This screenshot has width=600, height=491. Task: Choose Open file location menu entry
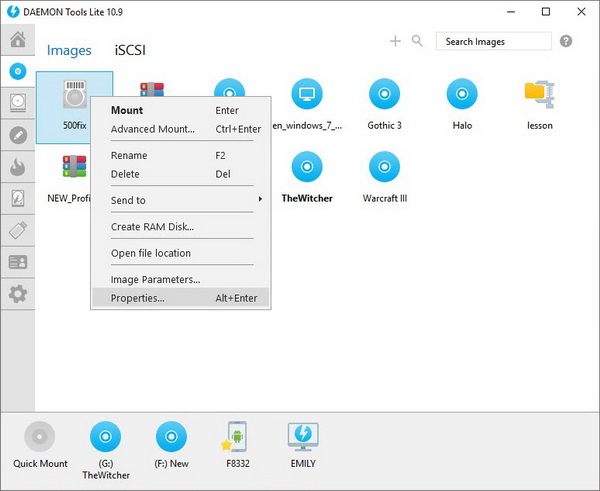pos(181,253)
